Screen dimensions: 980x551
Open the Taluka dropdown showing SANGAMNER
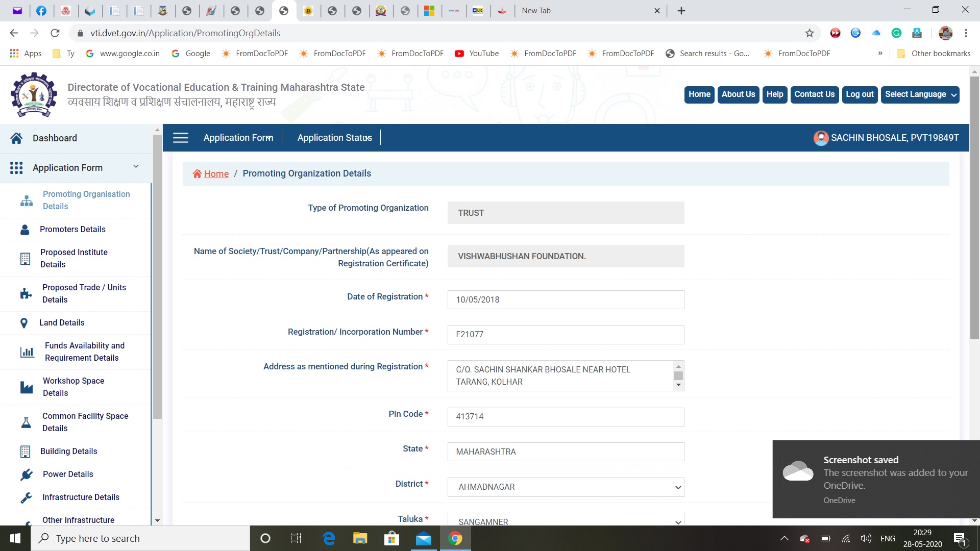click(566, 519)
